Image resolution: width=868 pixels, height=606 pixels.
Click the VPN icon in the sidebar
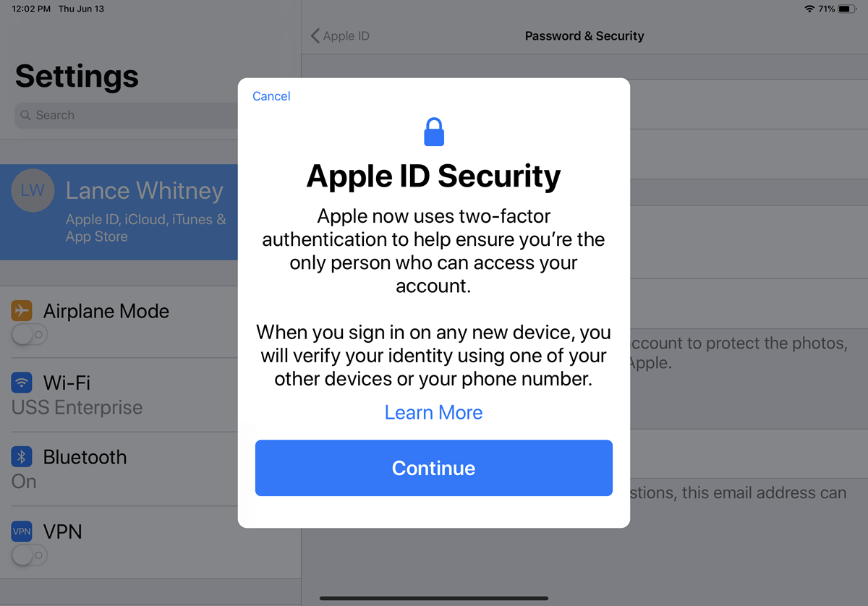click(21, 531)
